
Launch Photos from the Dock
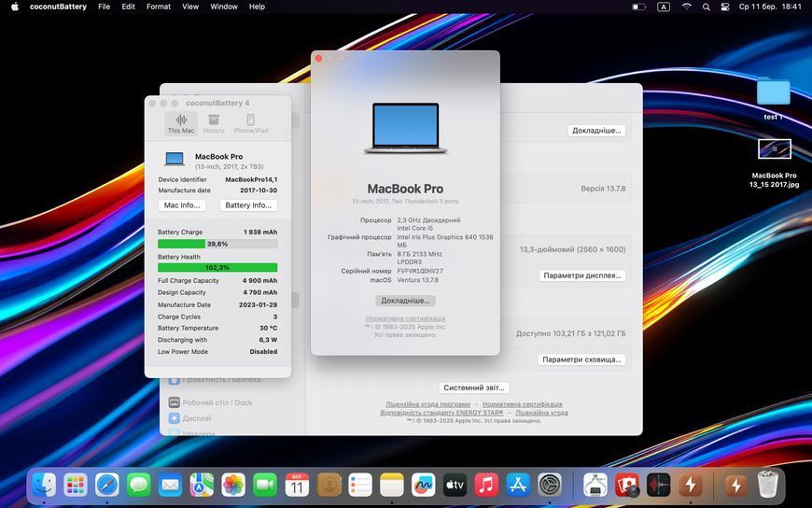233,486
